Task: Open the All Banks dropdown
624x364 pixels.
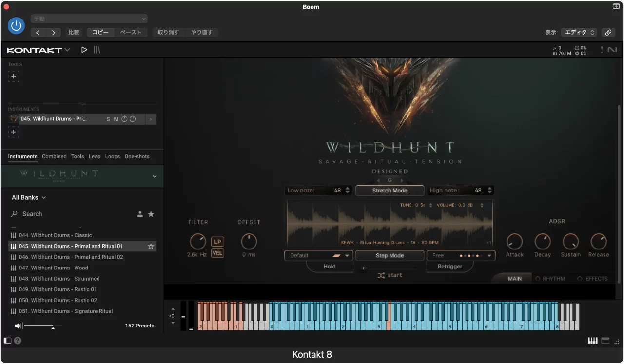Action: coord(29,197)
